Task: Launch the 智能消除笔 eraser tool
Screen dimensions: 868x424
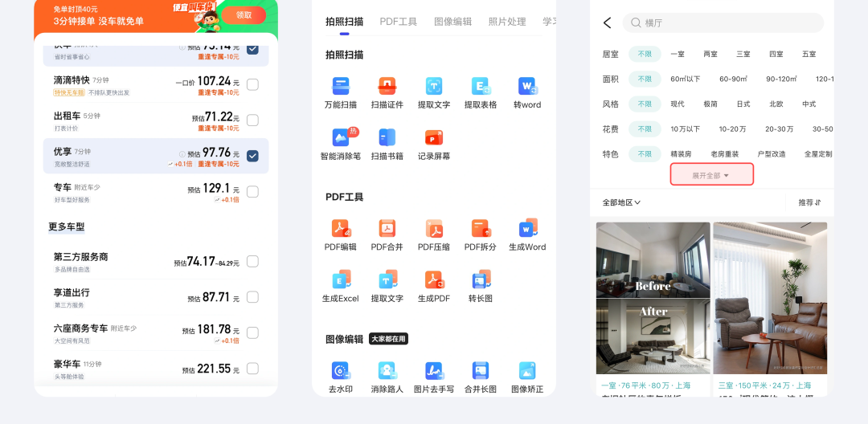Action: (x=341, y=138)
